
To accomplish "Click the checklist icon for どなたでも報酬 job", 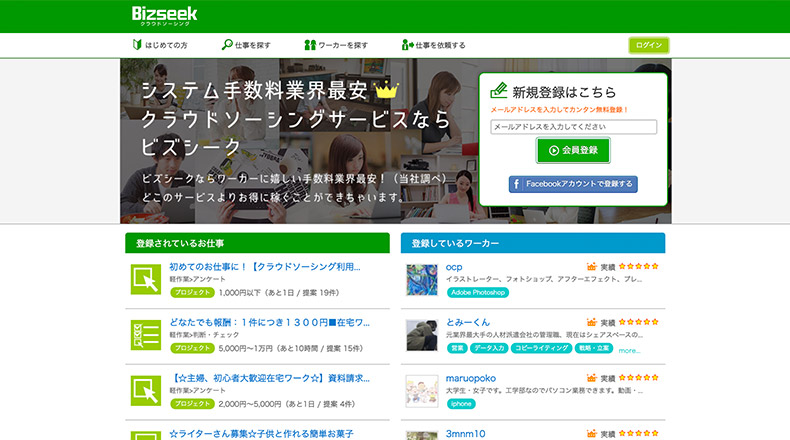I will (146, 335).
